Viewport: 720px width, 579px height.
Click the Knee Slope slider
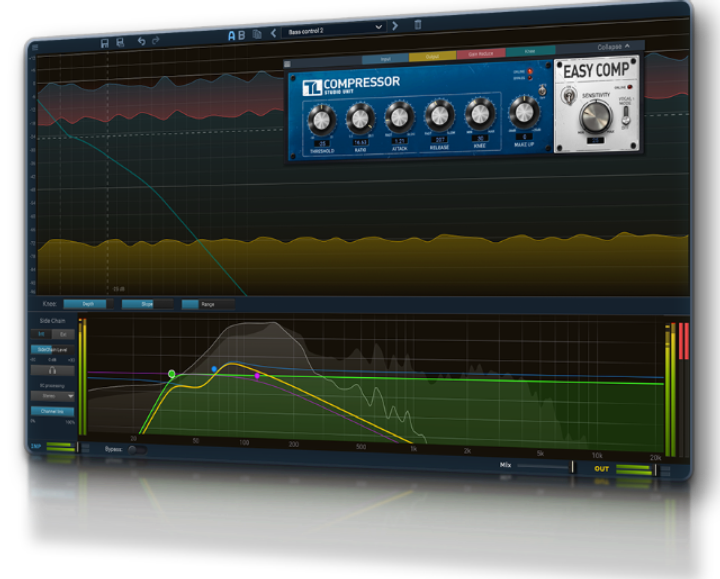(x=147, y=304)
